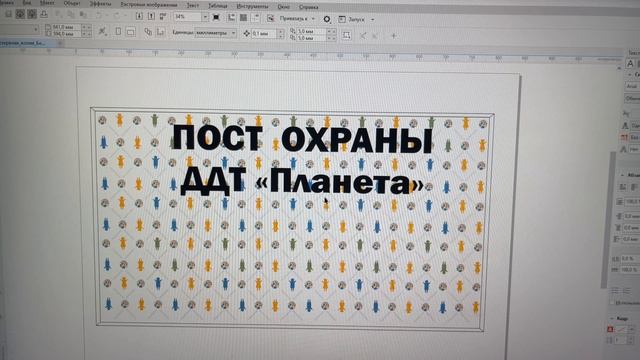Viewport: 640px width, 360px height.
Task: Click the ДДТ «Планета» text on canvas
Action: point(302,182)
